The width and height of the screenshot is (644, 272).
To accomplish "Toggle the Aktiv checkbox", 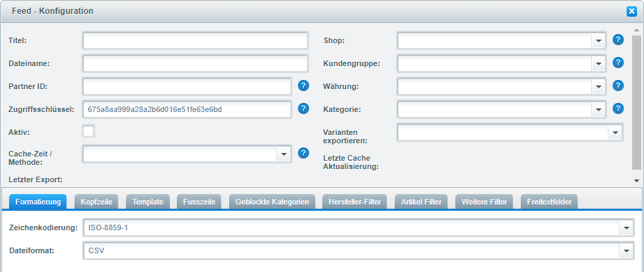I will (x=88, y=131).
